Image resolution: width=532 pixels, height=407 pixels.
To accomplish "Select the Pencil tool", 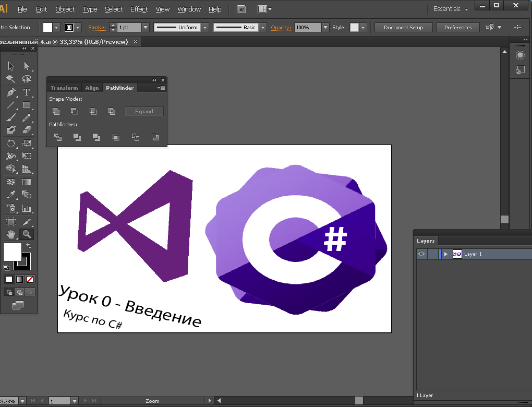I will click(x=27, y=117).
